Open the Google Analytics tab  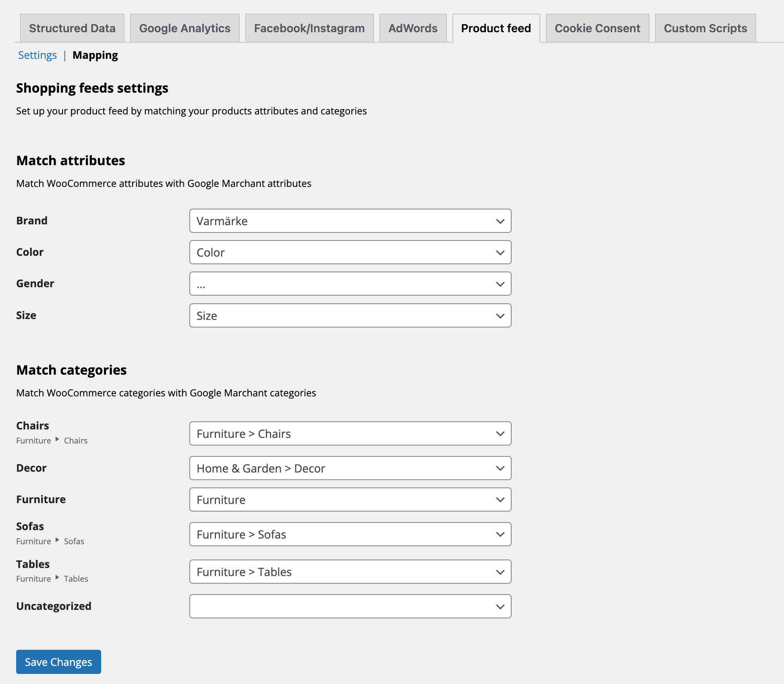185,28
